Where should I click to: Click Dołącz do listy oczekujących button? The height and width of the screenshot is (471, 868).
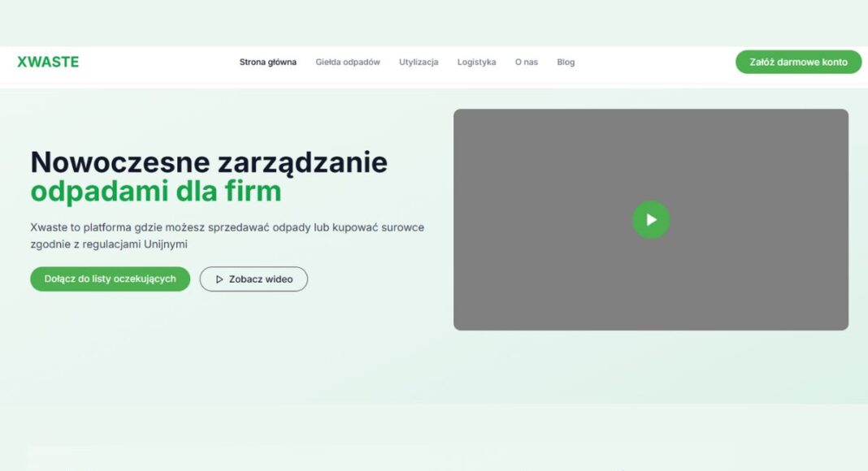(x=111, y=279)
